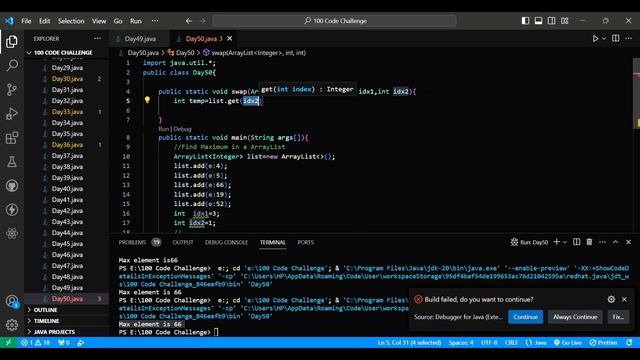Click the Fix... button

(618, 317)
